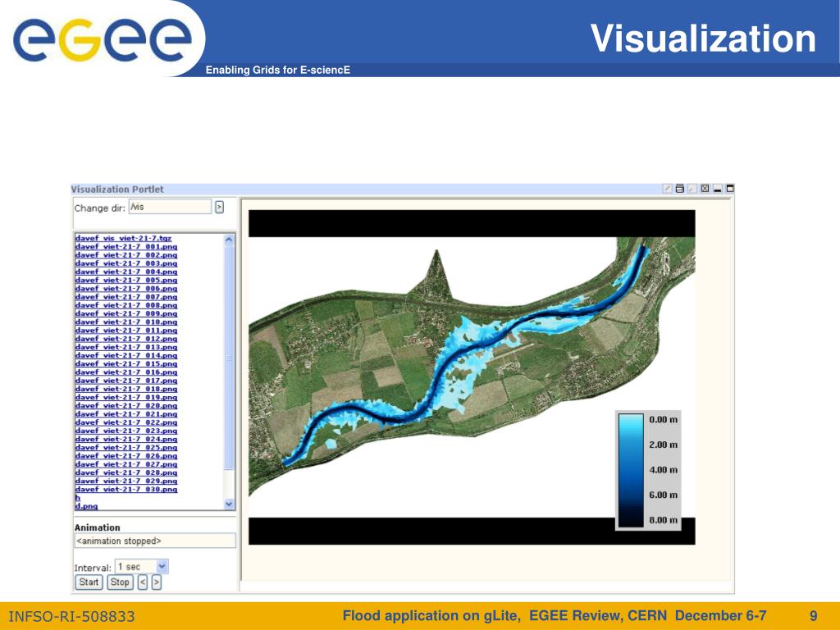The image size is (840, 630).
Task: Select davef_viet-21-7_027.png
Action: [126, 464]
